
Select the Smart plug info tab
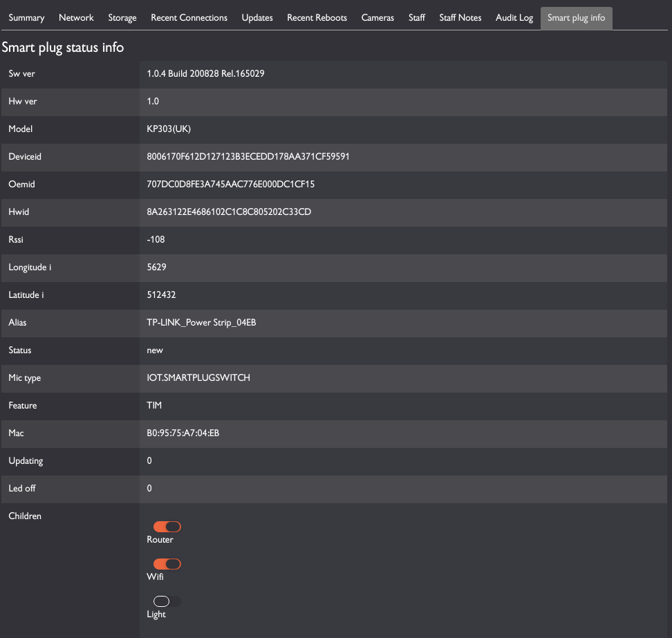tap(576, 18)
